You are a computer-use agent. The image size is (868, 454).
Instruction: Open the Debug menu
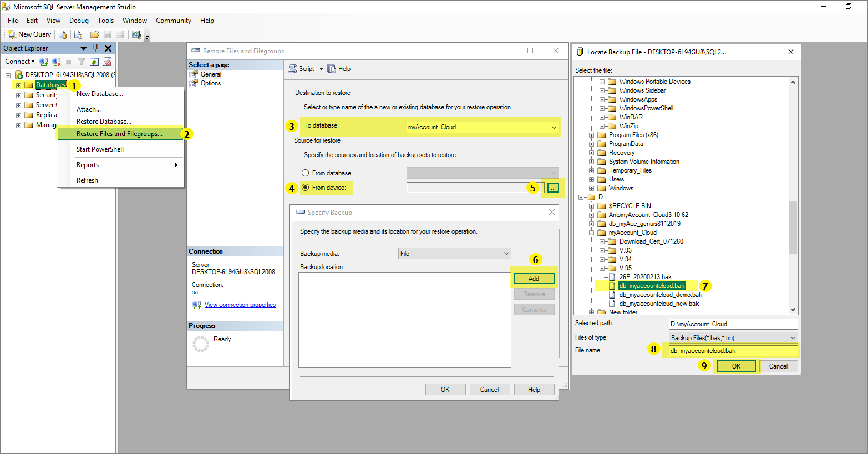click(79, 21)
